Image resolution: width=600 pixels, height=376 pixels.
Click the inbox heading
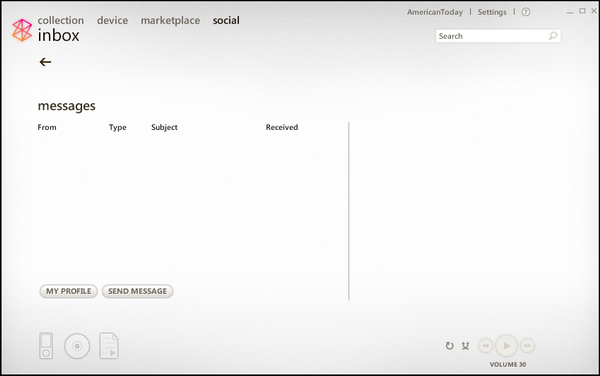coord(59,35)
